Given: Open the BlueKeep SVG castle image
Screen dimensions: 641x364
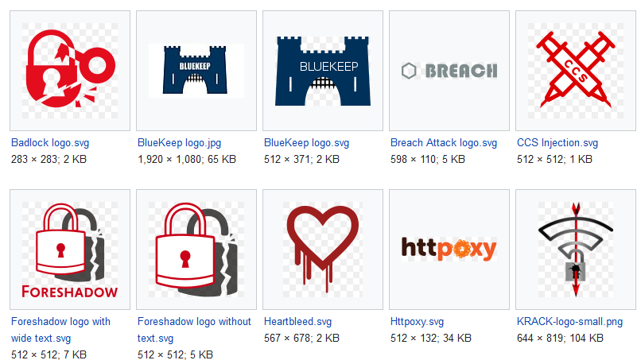Looking at the screenshot, I should [x=323, y=71].
